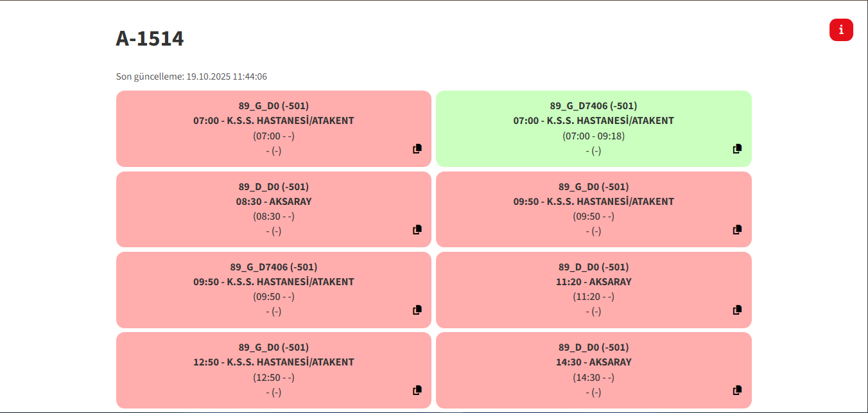
Task: Click the (07:00 - 09:18) time range text
Action: tap(593, 136)
